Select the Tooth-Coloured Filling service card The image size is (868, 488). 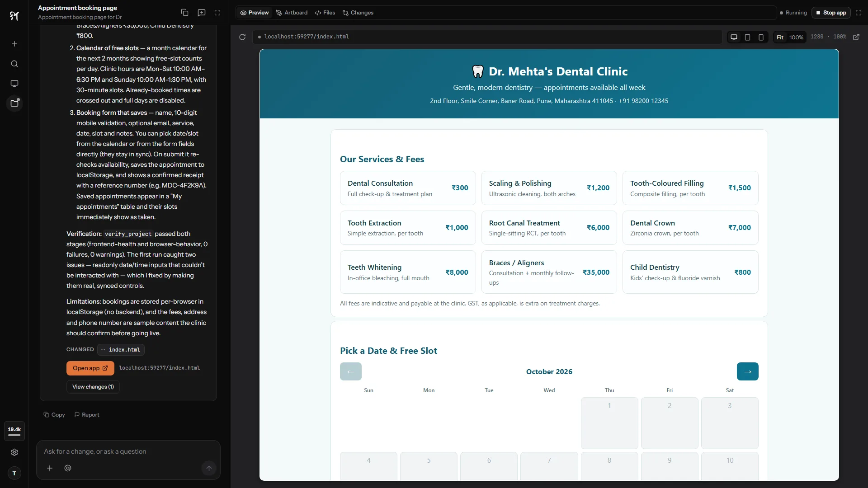point(690,188)
